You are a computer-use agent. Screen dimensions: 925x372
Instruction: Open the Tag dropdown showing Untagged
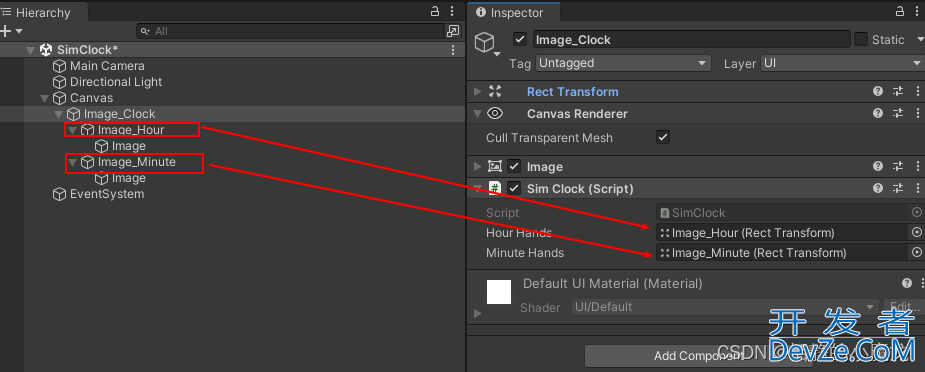(x=623, y=63)
